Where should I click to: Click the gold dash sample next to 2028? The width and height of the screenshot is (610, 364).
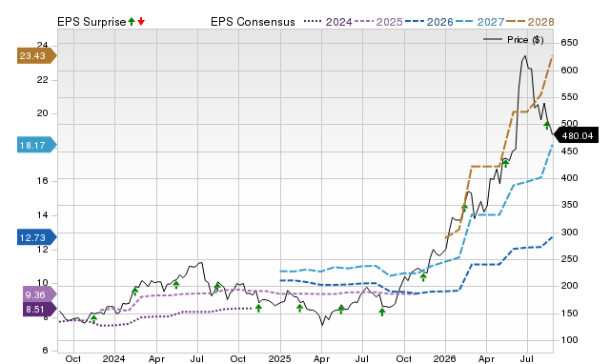point(516,21)
